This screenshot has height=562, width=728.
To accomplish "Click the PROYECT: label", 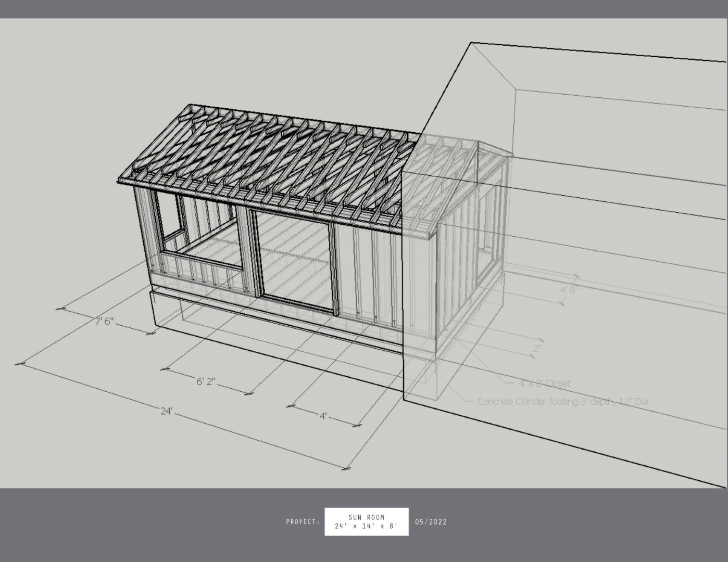I will point(303,522).
